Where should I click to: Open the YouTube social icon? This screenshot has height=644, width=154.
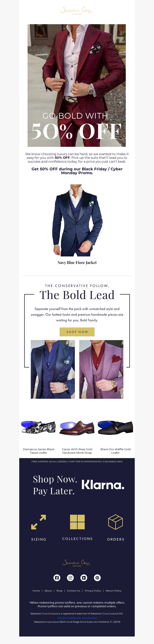point(84,577)
